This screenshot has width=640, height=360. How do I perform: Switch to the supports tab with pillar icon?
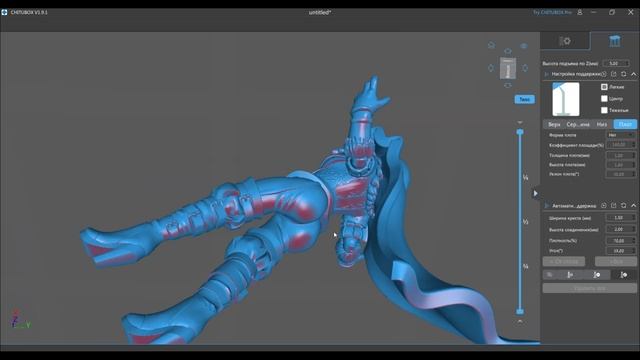coord(615,41)
